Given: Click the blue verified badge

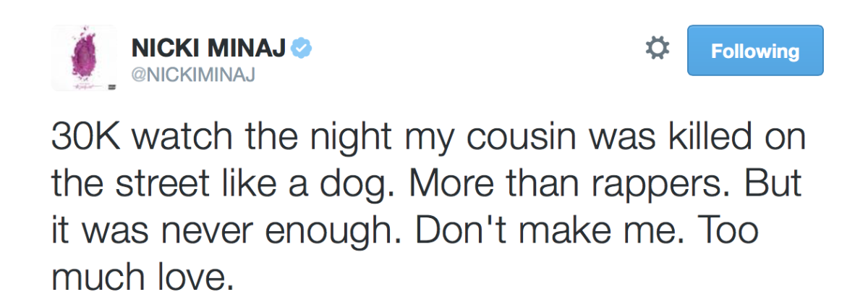Looking at the screenshot, I should 301,50.
